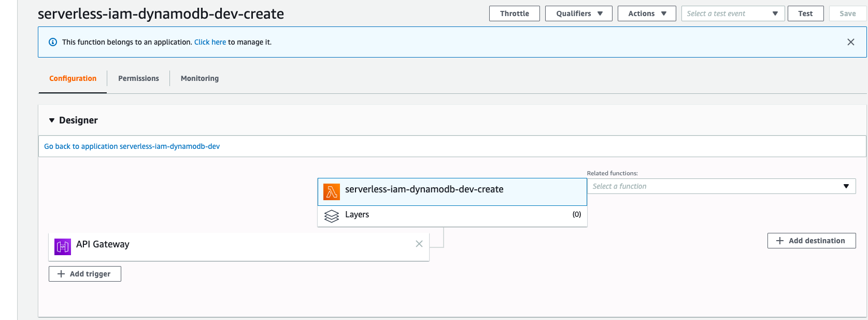Select the Layers row in designer
The width and height of the screenshot is (868, 320).
click(452, 216)
